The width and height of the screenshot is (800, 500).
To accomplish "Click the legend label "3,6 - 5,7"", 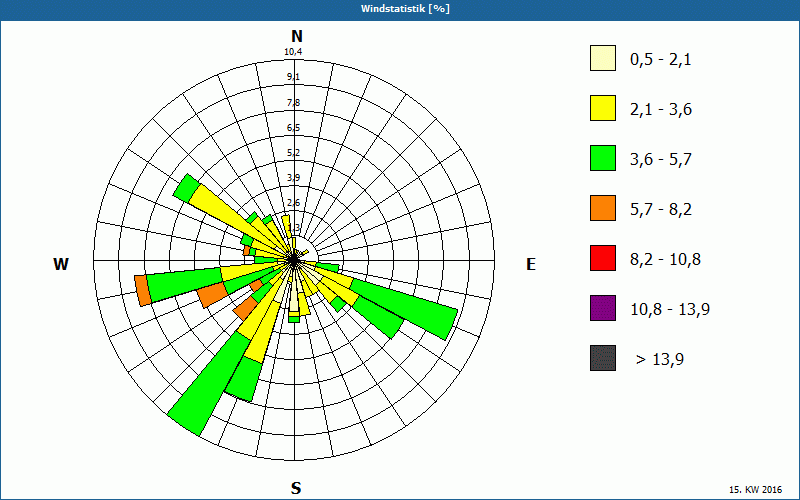I will coord(661,160).
